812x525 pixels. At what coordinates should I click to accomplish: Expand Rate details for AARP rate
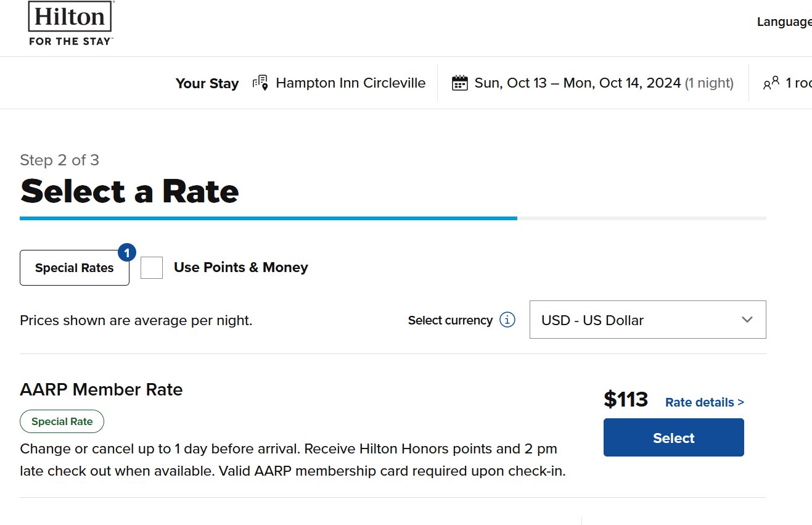tap(705, 402)
